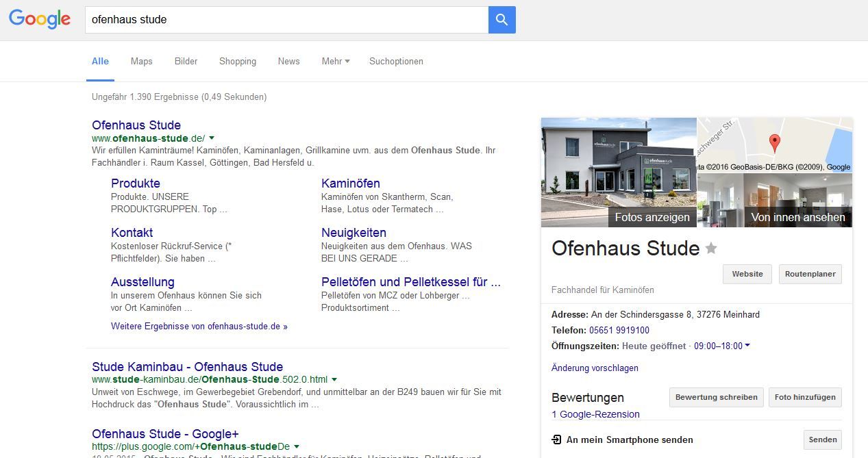Click the 'Ofenhaus Stude' knowledge panel heading
The image size is (868, 458).
coord(625,248)
